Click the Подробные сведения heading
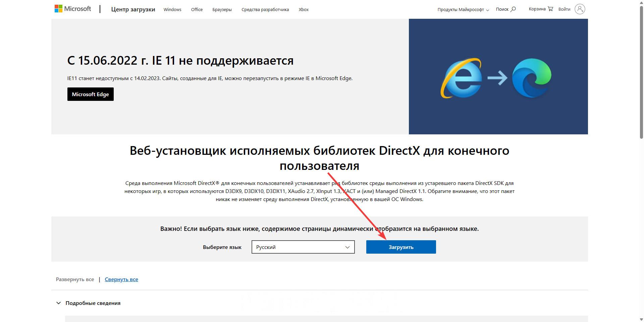This screenshot has width=644, height=322. [93, 303]
